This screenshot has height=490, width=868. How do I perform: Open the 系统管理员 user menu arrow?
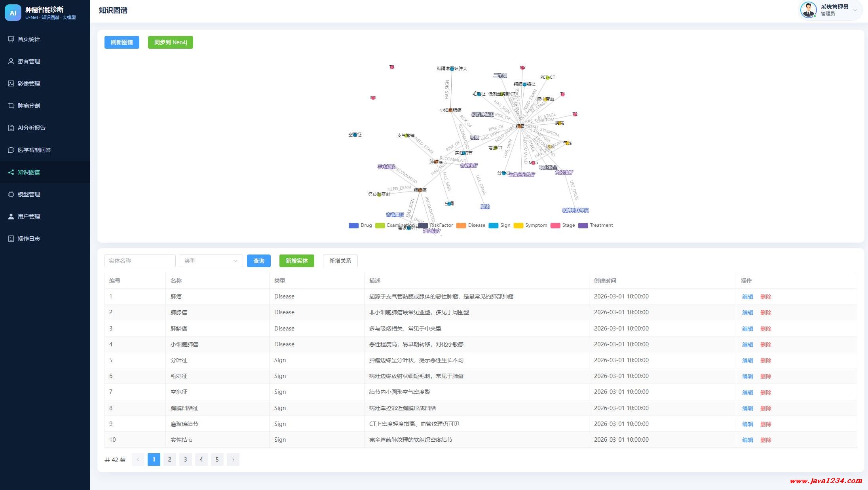[x=855, y=10]
